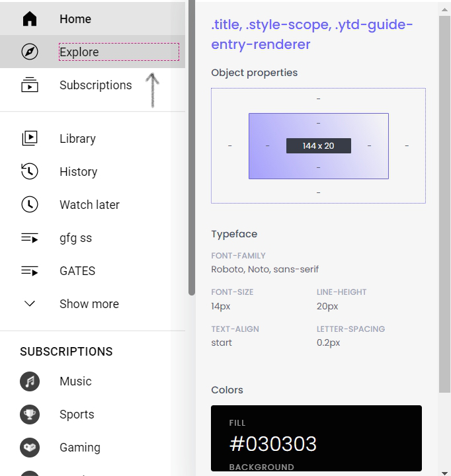This screenshot has height=476, width=451.
Task: Open History menu entry
Action: (93, 171)
